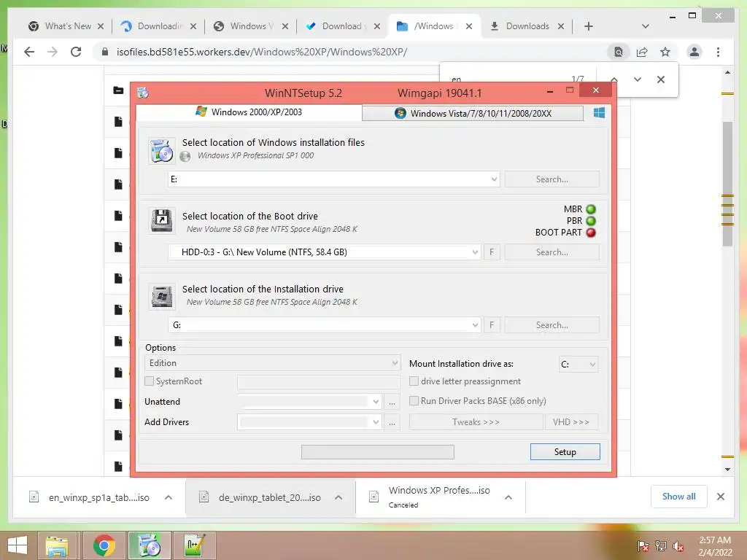Enable Run Driver Packs BASE checkbox
The image size is (747, 560).
click(414, 401)
